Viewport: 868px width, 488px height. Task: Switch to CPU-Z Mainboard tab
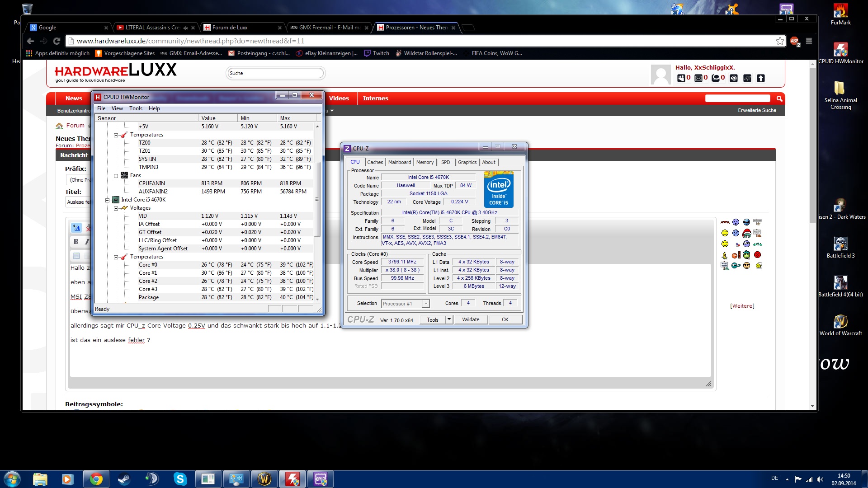tap(400, 162)
